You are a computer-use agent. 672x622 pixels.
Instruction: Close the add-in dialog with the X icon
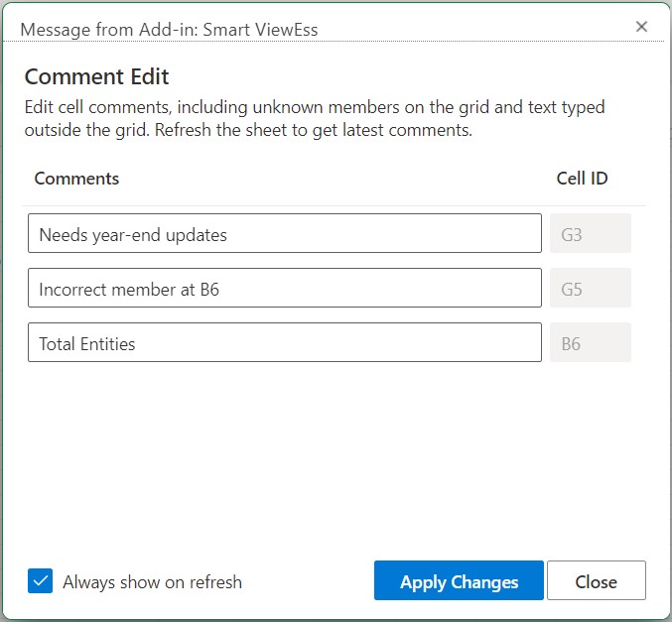[x=641, y=27]
